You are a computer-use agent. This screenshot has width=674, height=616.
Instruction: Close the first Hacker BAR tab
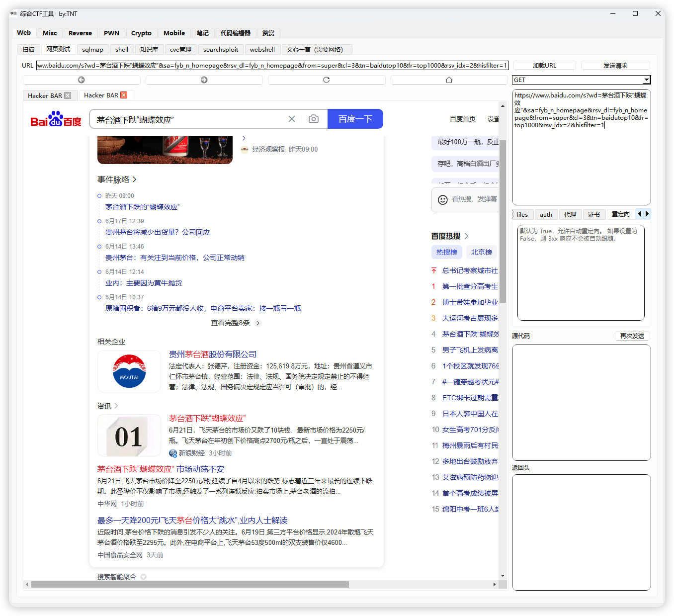(68, 95)
